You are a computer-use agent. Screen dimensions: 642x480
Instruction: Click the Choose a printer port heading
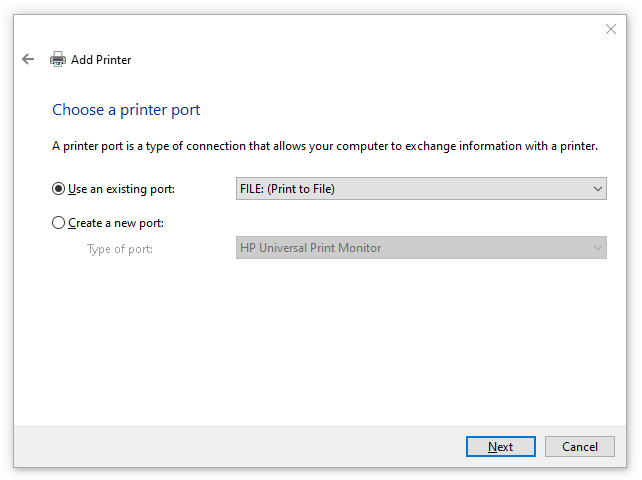click(x=126, y=110)
